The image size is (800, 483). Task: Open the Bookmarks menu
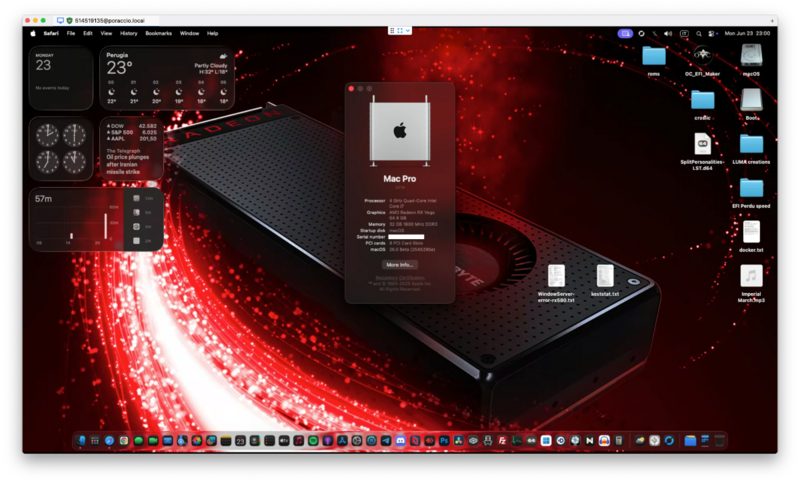[158, 33]
